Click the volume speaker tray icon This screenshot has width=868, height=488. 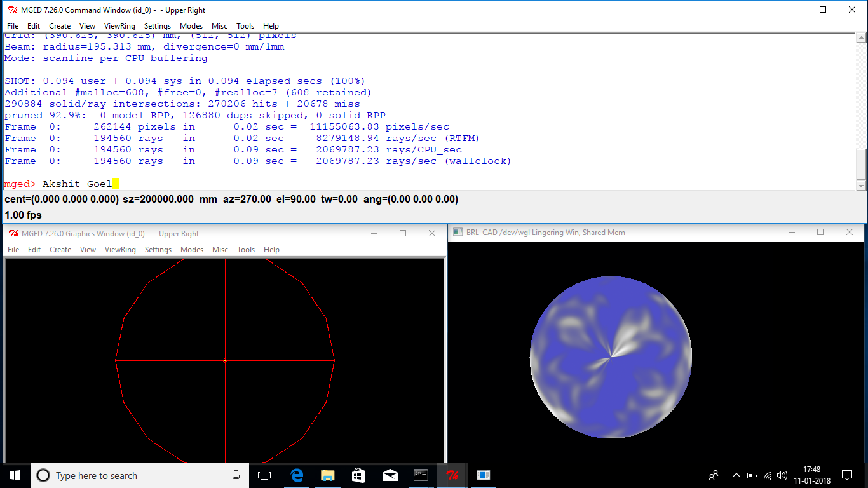(x=782, y=475)
